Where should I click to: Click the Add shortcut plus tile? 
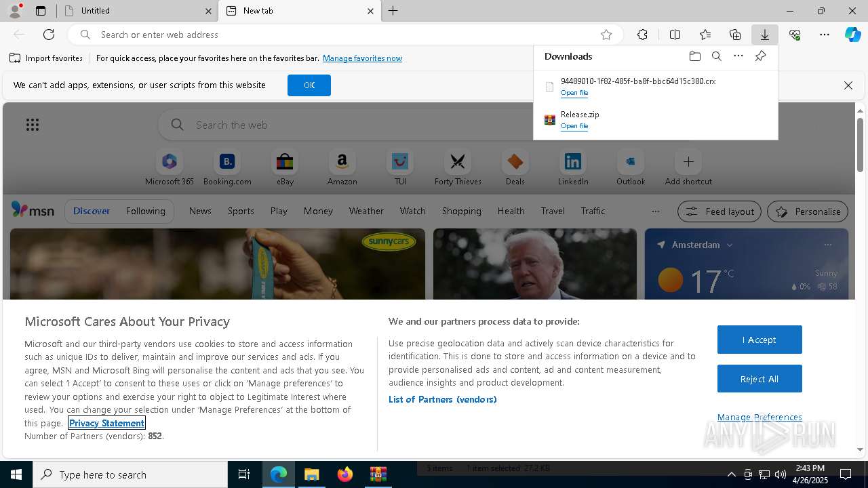point(688,168)
